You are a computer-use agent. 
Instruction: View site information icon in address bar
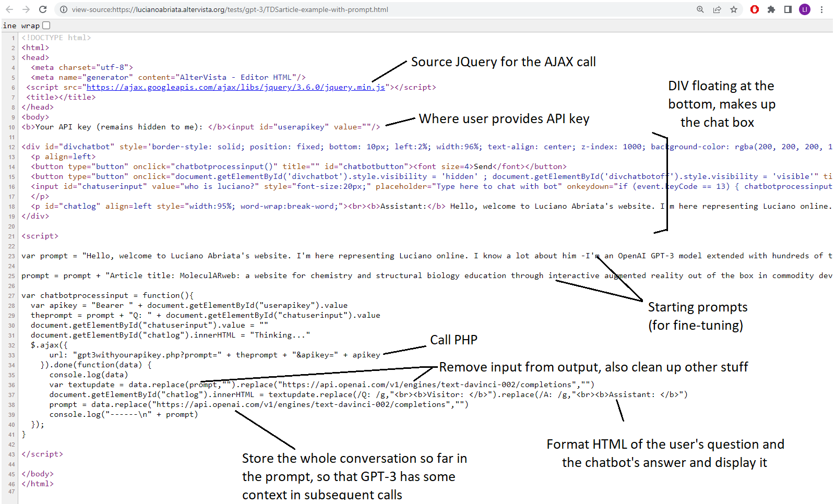[x=63, y=9]
